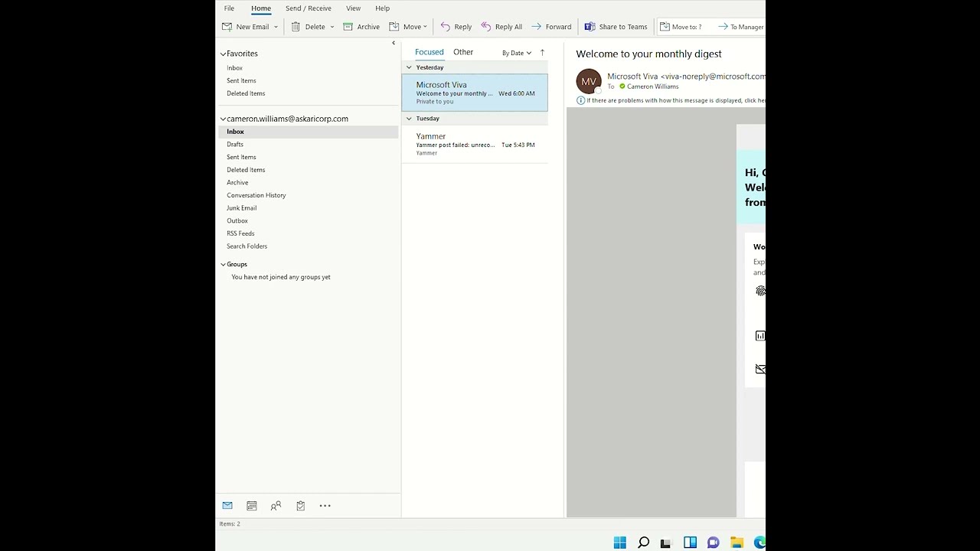Expand the Delete options dropdown arrow
The height and width of the screenshot is (551, 980).
coord(332,27)
